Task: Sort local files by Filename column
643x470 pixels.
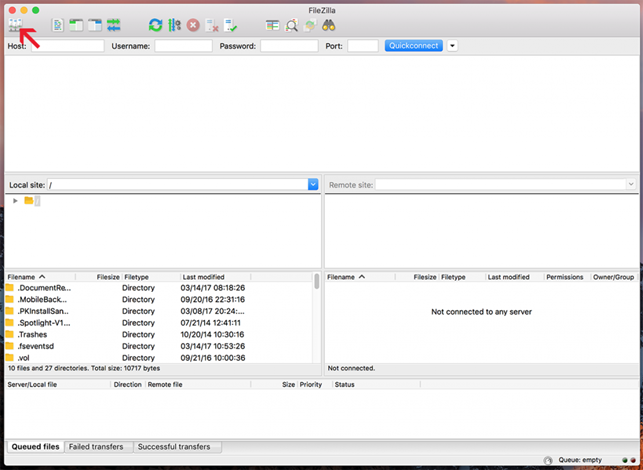Action: pyautogui.click(x=40, y=277)
